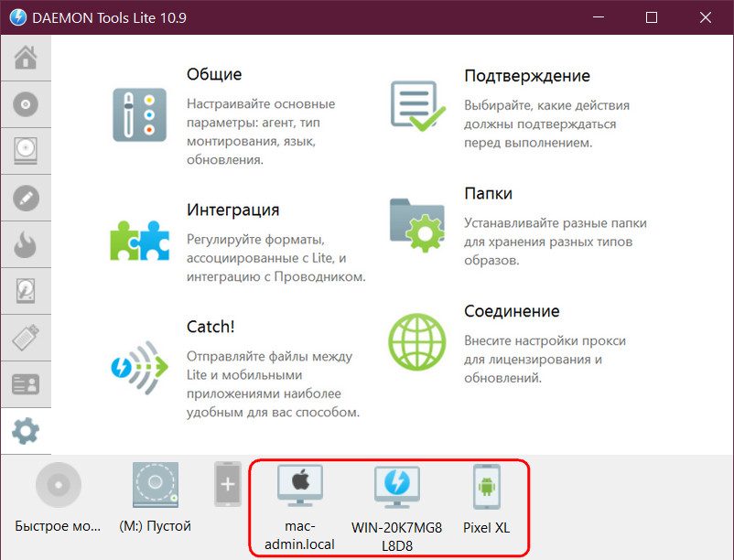Viewport: 734px width, 560px height.
Task: Click the Общие sliders icon
Action: (x=139, y=114)
